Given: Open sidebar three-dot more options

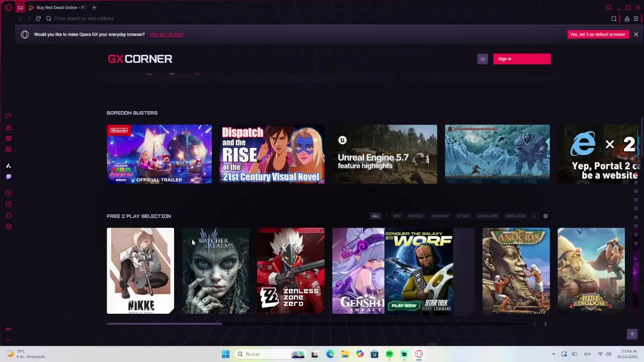Looking at the screenshot, I should (x=9, y=340).
